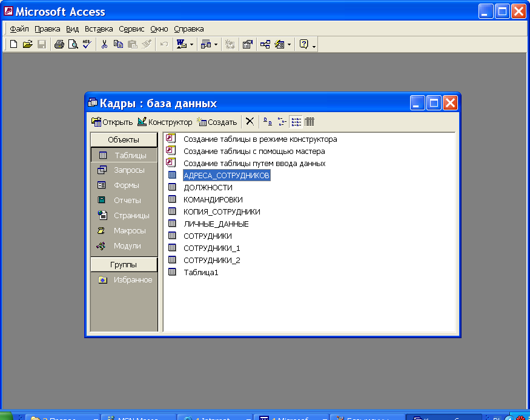Open toolbar options arrow after Help

pyautogui.click(x=314, y=45)
